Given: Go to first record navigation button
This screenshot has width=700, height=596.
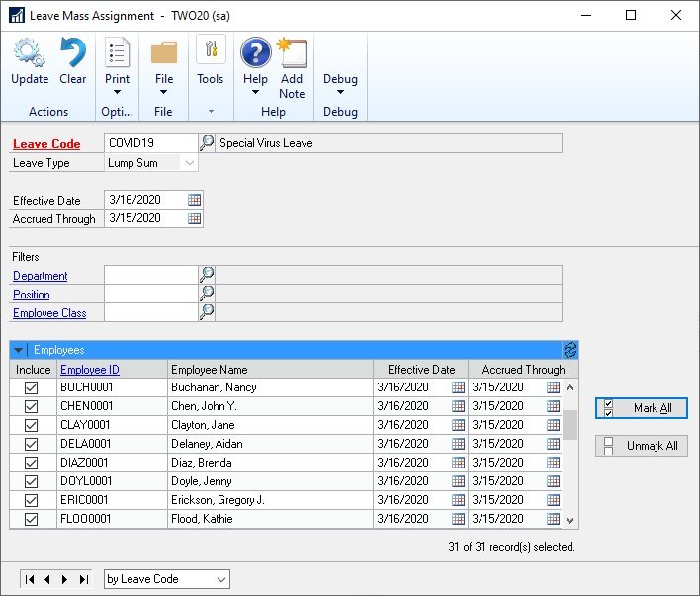Looking at the screenshot, I should 30,579.
